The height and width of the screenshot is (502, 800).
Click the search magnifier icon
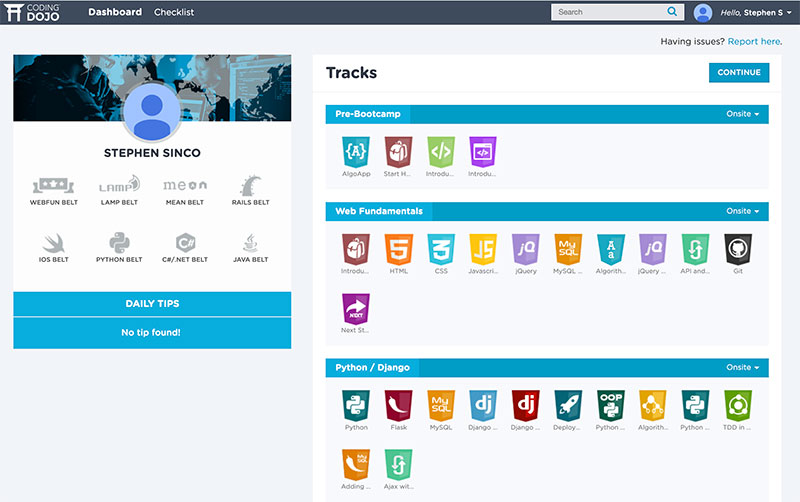tap(672, 11)
